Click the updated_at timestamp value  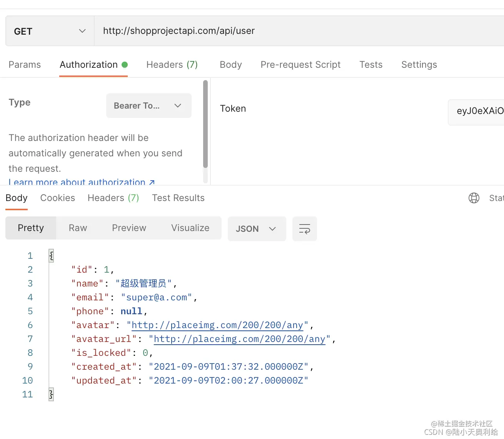click(x=229, y=381)
